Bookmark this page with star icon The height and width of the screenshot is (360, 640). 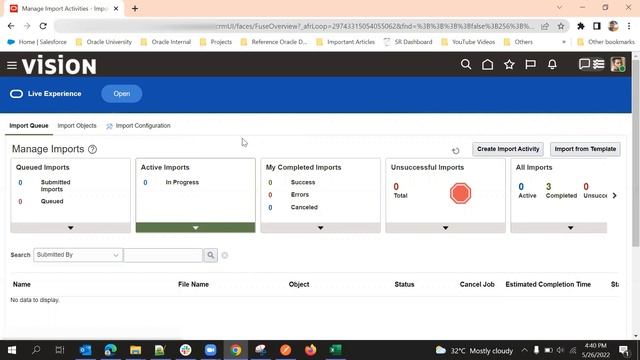coord(561,26)
